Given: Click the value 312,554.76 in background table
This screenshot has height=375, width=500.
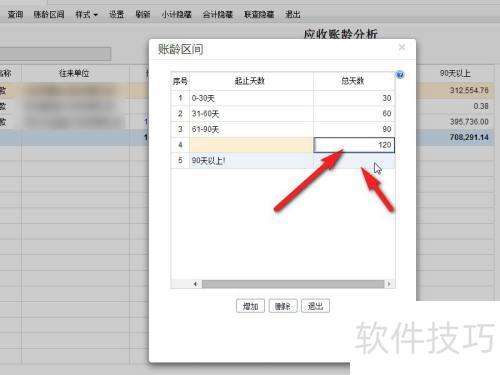Looking at the screenshot, I should (x=469, y=90).
